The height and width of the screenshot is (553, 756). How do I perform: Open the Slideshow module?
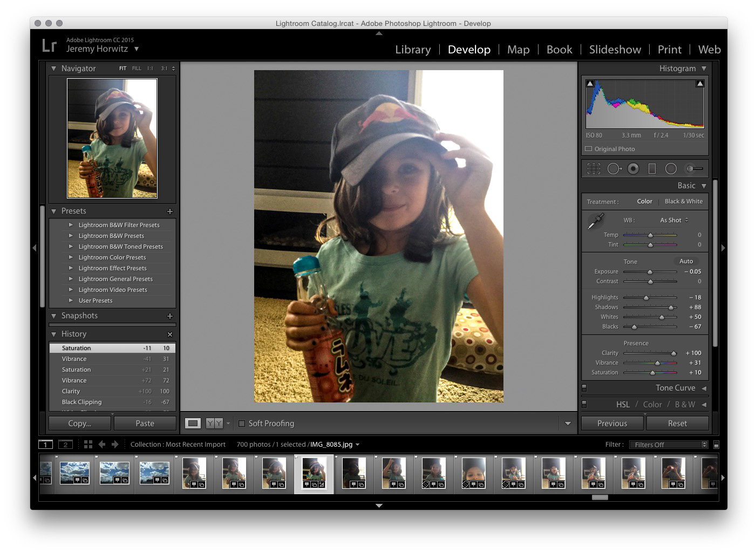tap(615, 49)
